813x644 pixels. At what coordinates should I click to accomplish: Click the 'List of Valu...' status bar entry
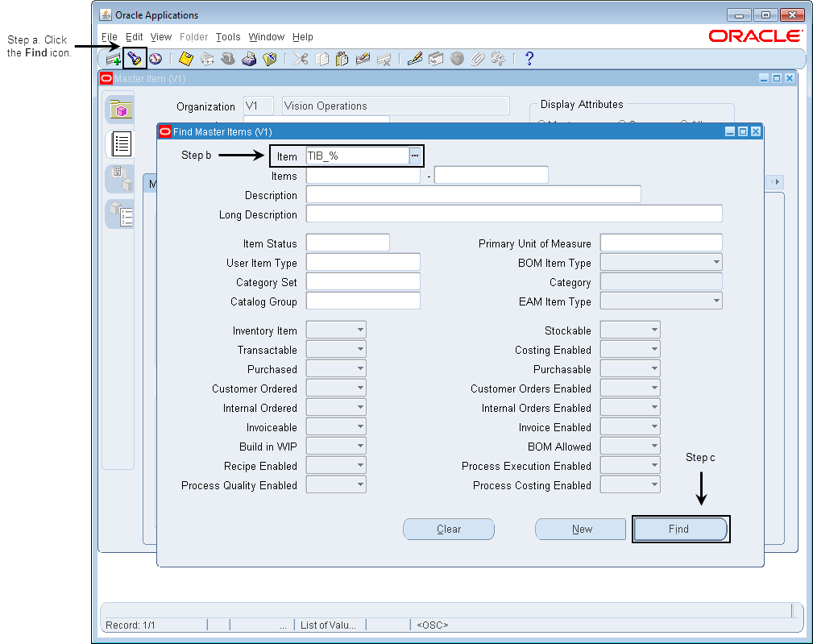329,625
